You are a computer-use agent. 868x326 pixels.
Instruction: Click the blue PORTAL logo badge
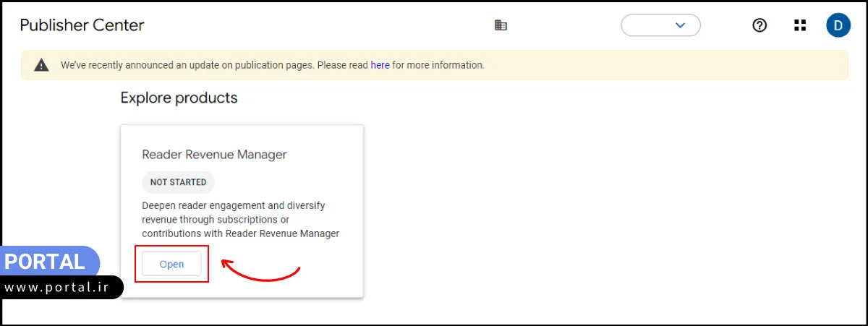pyautogui.click(x=47, y=261)
